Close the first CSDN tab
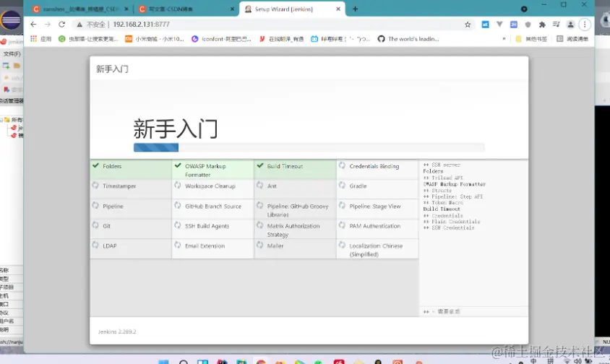 click(126, 9)
